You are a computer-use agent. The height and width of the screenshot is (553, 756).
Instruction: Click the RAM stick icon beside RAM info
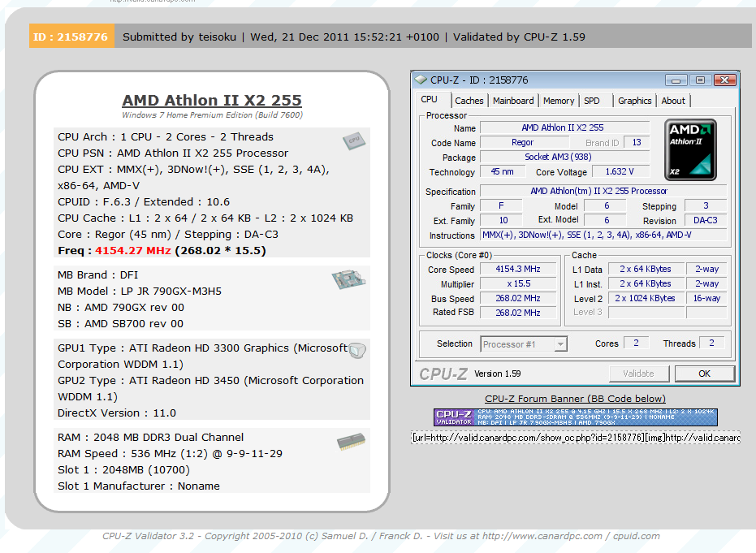pos(351,442)
